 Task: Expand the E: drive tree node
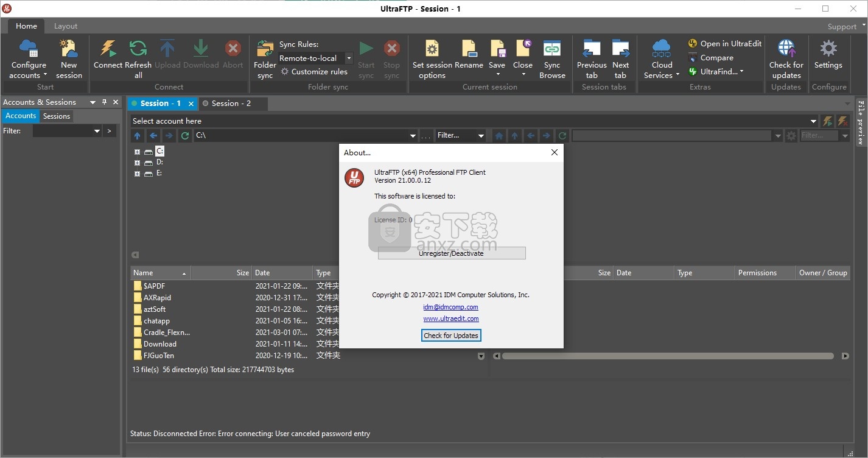click(x=137, y=174)
